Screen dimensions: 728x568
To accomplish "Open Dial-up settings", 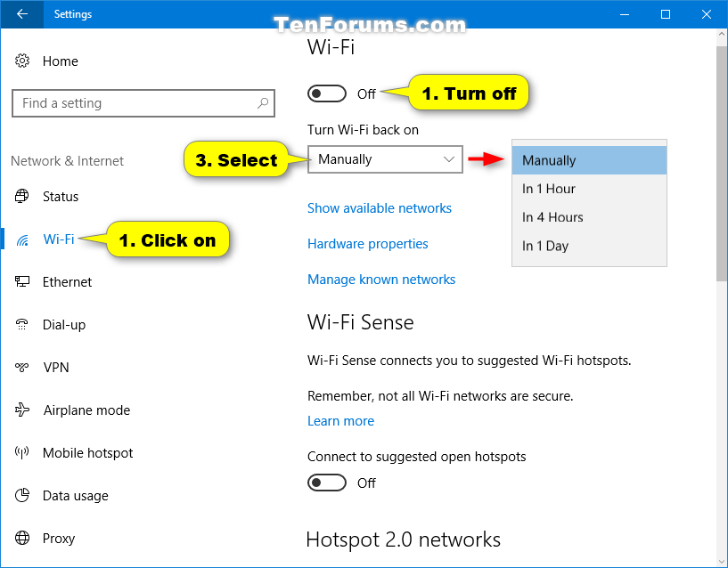I will 64,325.
